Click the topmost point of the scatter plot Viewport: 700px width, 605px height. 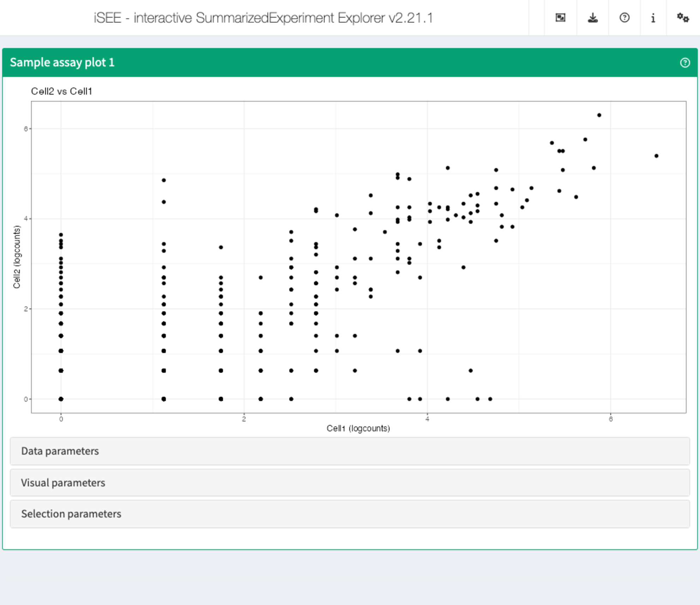599,115
